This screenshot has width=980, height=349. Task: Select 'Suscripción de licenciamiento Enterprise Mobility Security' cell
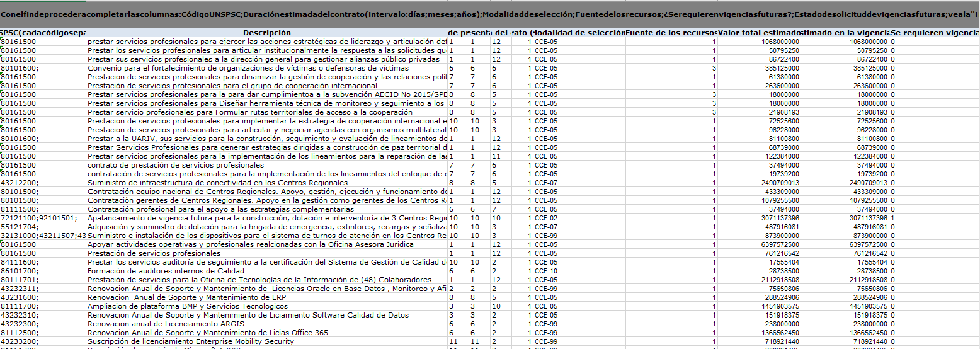pos(267,341)
